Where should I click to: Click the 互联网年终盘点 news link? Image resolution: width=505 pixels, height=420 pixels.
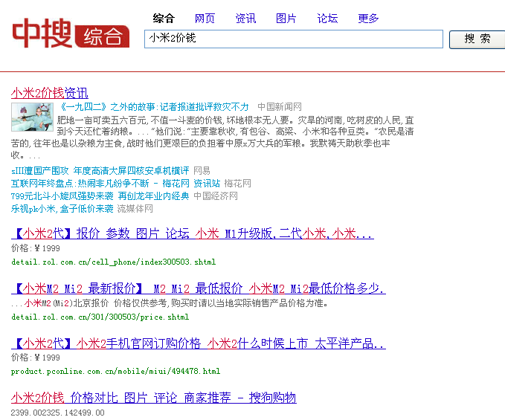(100, 183)
